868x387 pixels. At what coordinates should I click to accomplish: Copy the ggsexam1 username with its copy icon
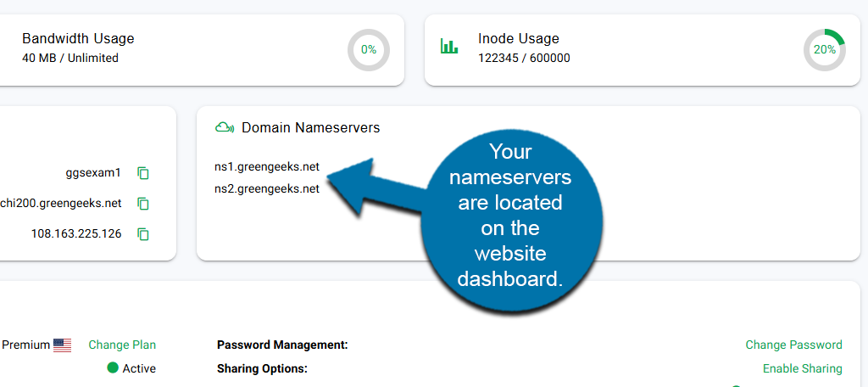coord(143,173)
